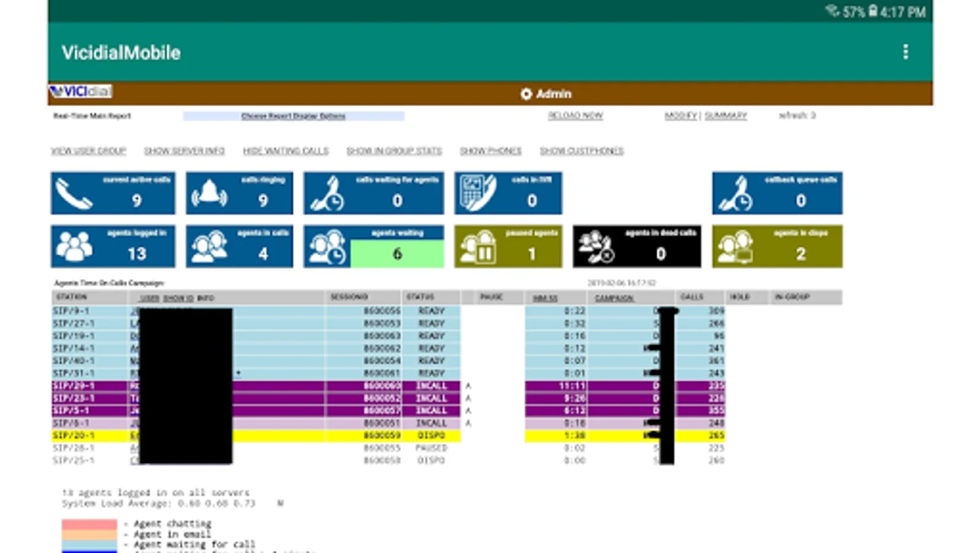Click session ID 8600056
980x553 pixels.
pyautogui.click(x=382, y=312)
